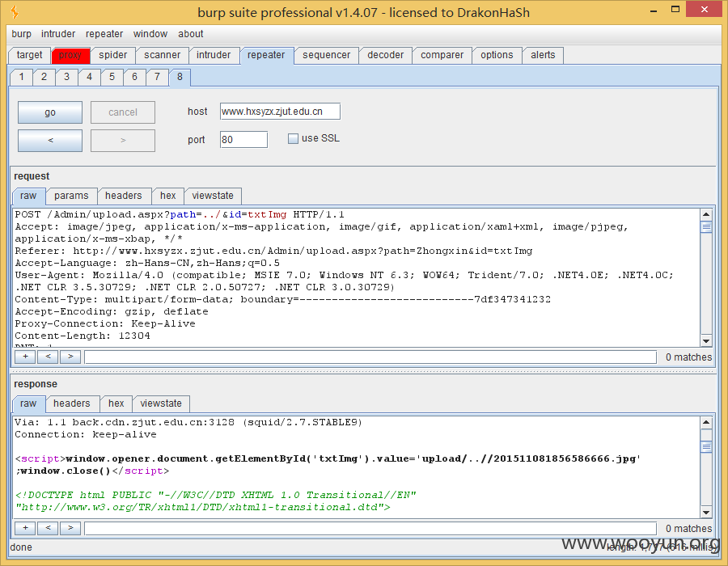728x566 pixels.
Task: Open the response hex tab
Action: click(x=116, y=403)
